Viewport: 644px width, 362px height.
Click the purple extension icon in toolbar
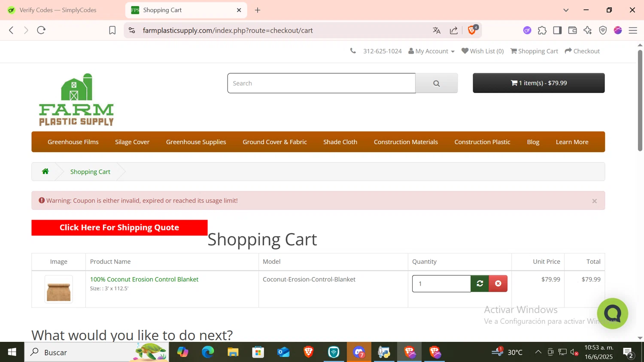527,30
